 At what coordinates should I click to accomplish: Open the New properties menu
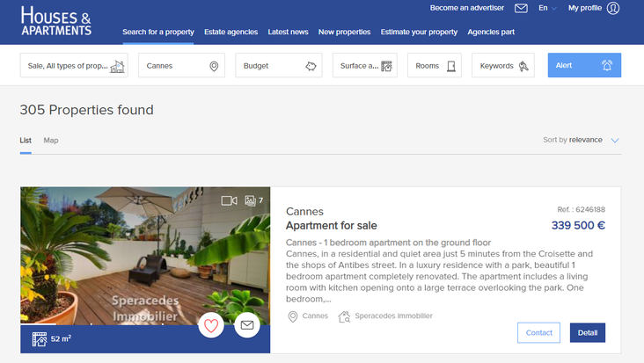[x=344, y=32]
